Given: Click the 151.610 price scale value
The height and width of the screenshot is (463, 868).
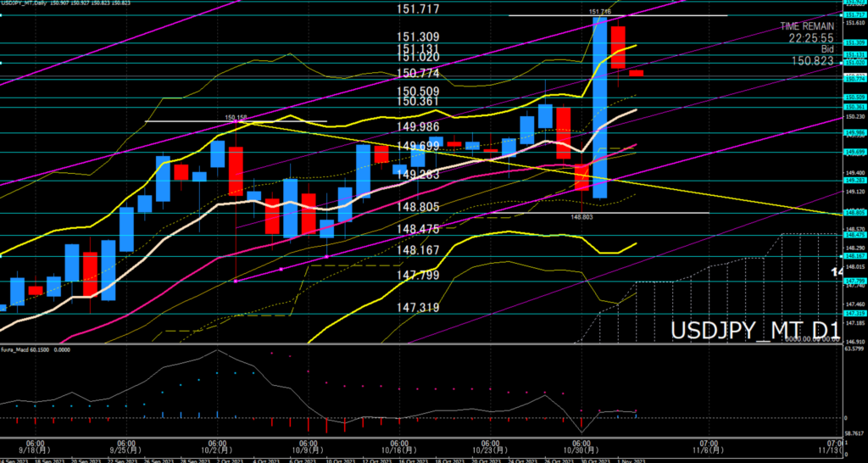Looking at the screenshot, I should [854, 23].
